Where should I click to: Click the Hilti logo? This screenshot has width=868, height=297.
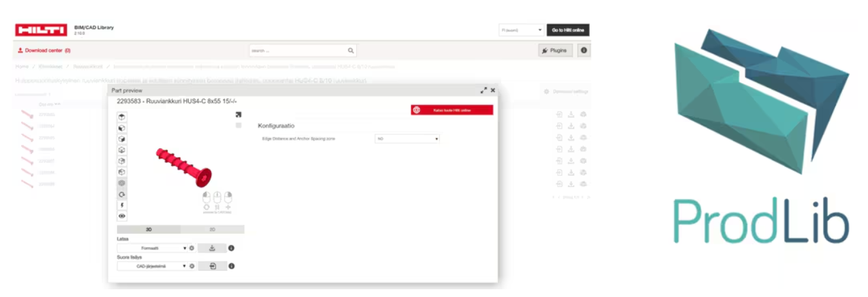coord(41,30)
